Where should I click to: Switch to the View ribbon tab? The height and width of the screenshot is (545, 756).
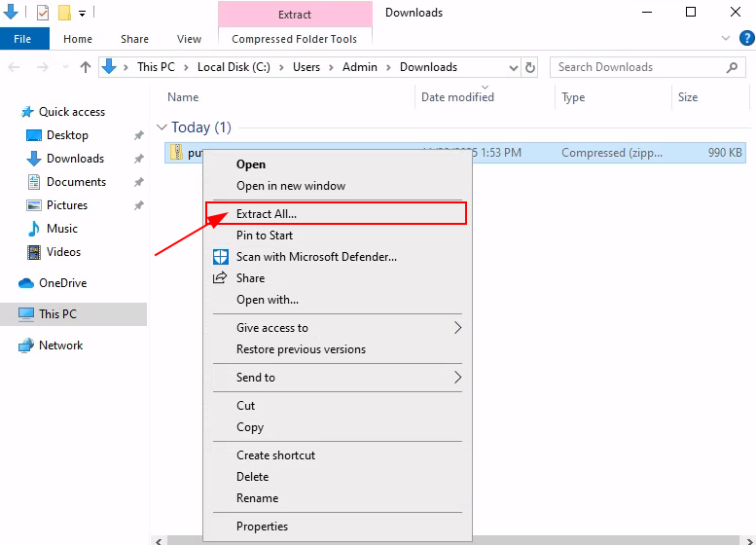coord(189,39)
